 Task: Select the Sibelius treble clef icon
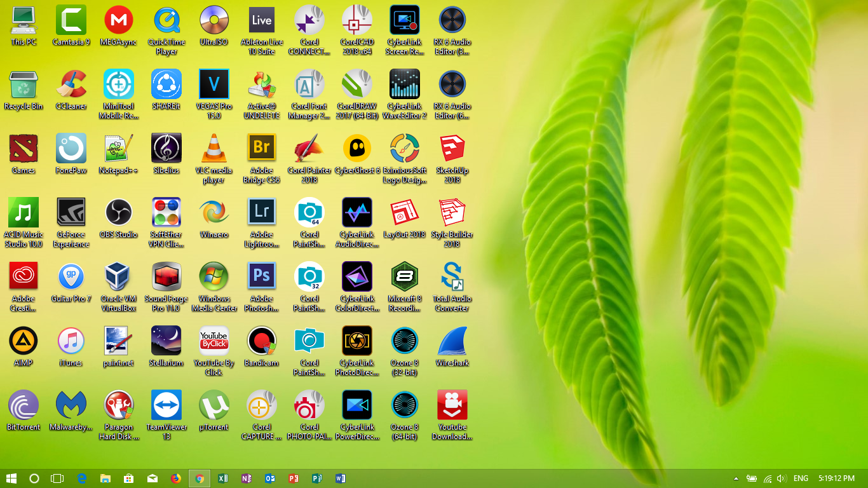[x=166, y=148]
